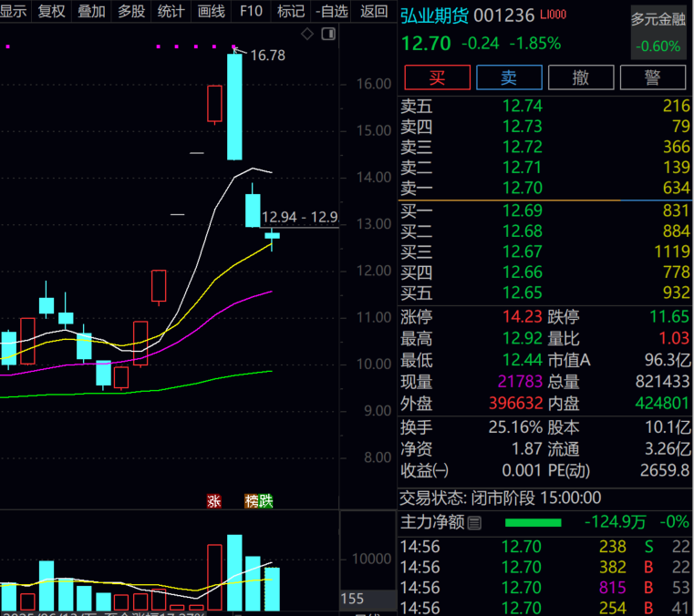Viewport: 694px width, 616px height.
Task: Open F10 company information
Action: 251,11
